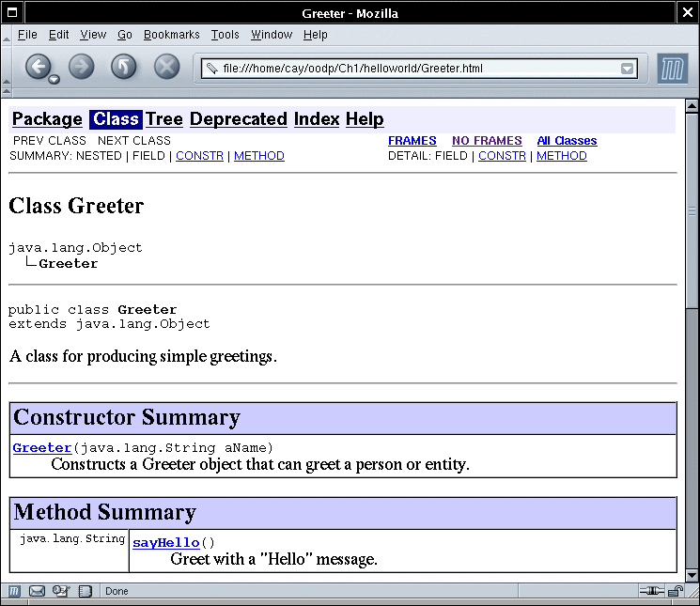Open the Tools menu

click(225, 35)
